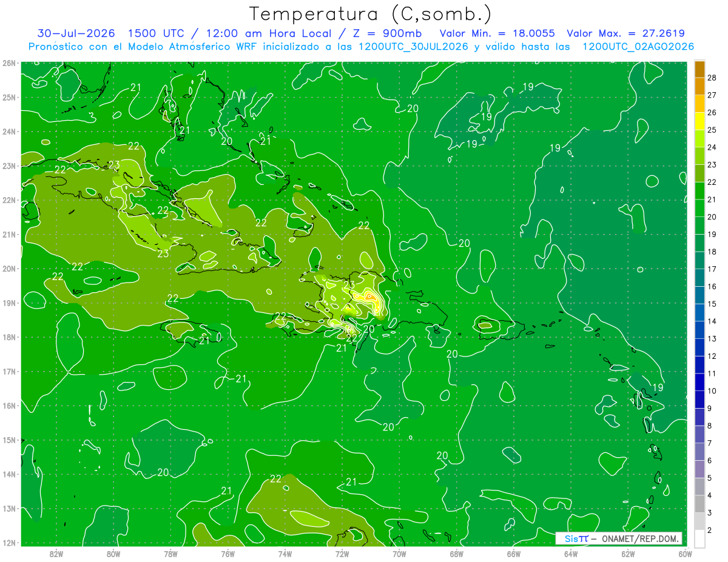Click the '62W' longitude label
The height and width of the screenshot is (562, 728).
(627, 554)
